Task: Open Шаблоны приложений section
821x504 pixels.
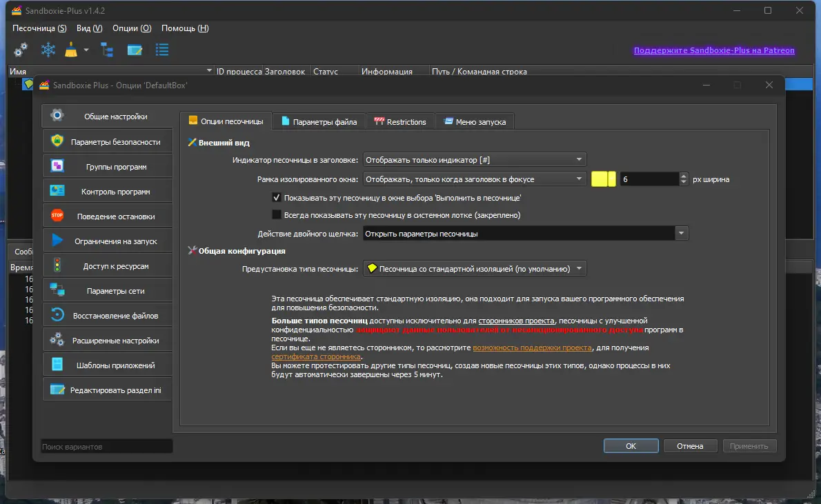Action: pyautogui.click(x=108, y=365)
